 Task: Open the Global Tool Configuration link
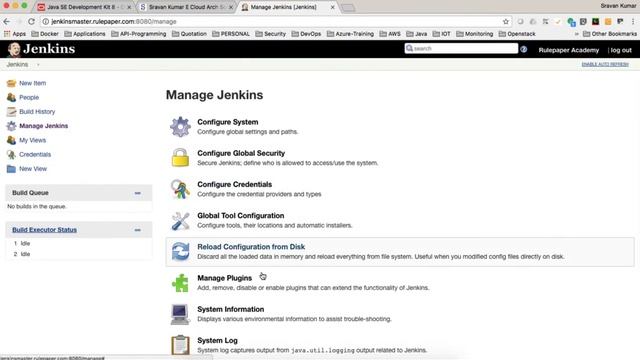[241, 216]
